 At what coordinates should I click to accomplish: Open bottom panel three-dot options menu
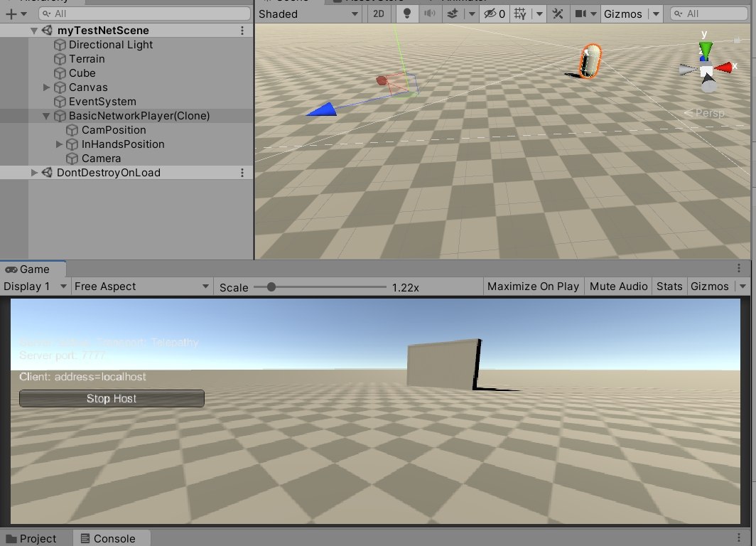tap(739, 537)
